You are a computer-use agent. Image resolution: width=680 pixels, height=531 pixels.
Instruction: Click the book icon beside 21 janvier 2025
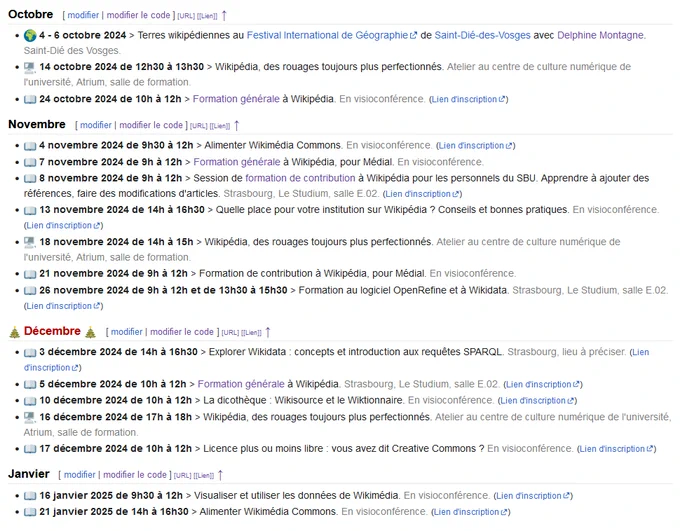pyautogui.click(x=30, y=512)
